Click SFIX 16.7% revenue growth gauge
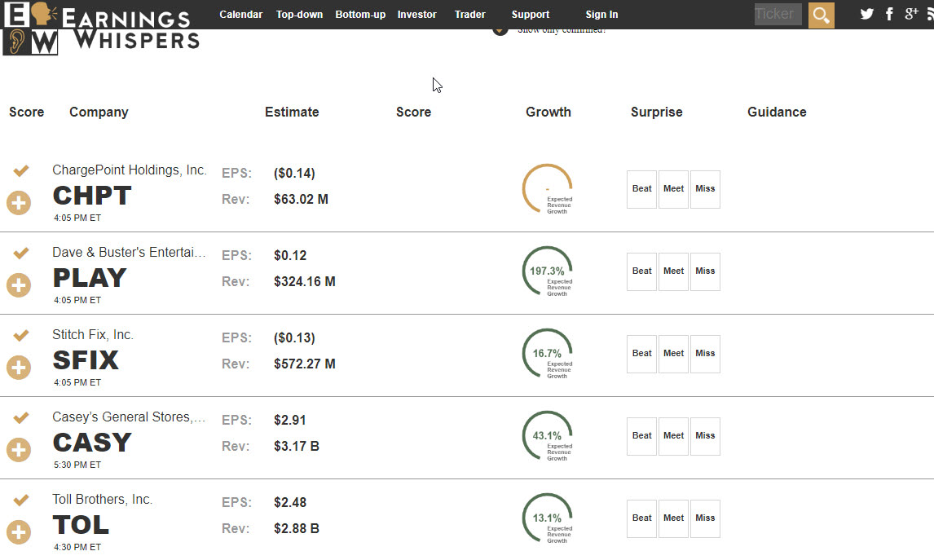Screen dimensions: 934x560 coord(548,353)
